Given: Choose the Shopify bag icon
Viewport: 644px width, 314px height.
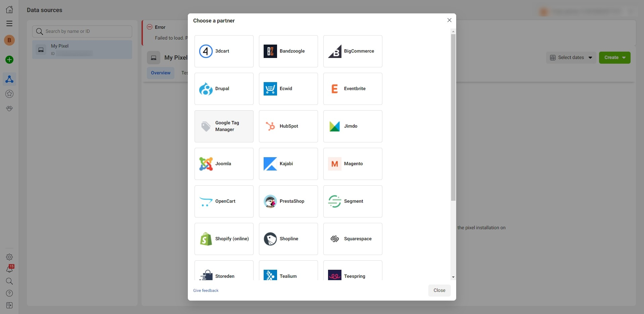Looking at the screenshot, I should (206, 239).
